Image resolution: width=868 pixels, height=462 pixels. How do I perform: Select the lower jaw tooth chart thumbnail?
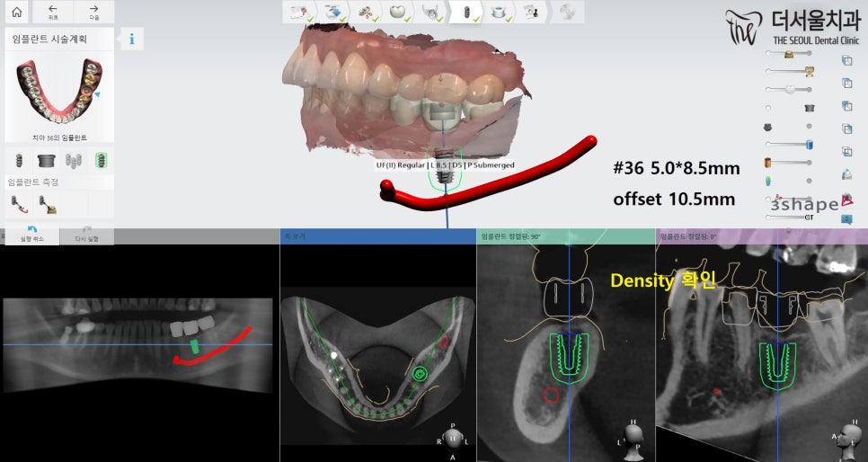click(59, 92)
